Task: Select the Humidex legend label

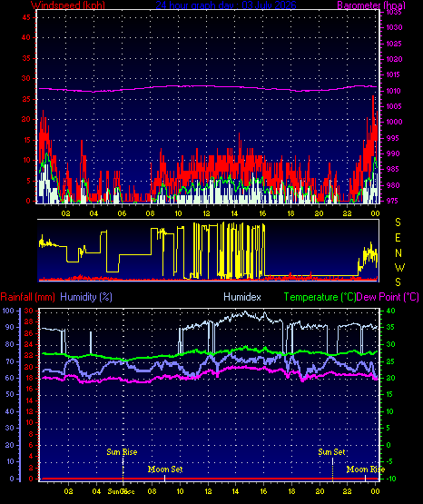Action: 242,297
